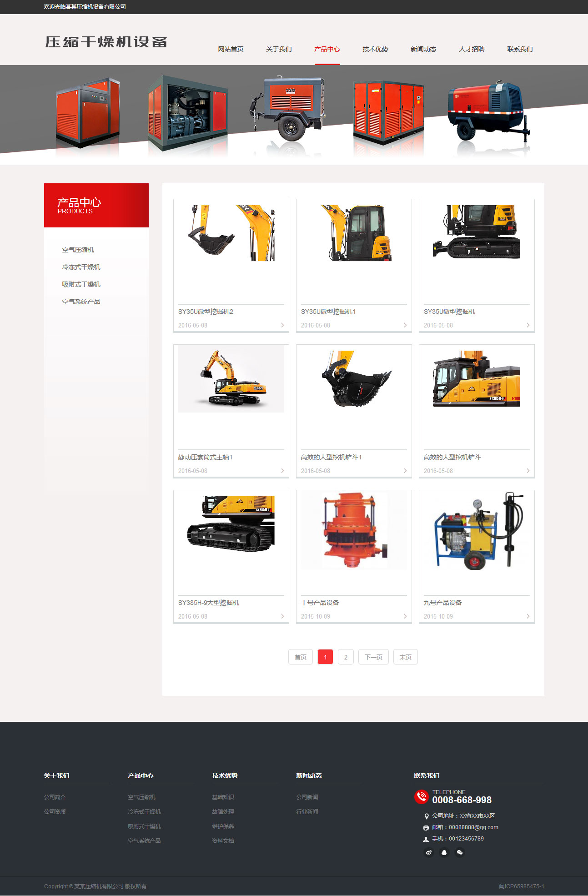Click the 下一页 pagination button
The width and height of the screenshot is (588, 896).
click(373, 657)
